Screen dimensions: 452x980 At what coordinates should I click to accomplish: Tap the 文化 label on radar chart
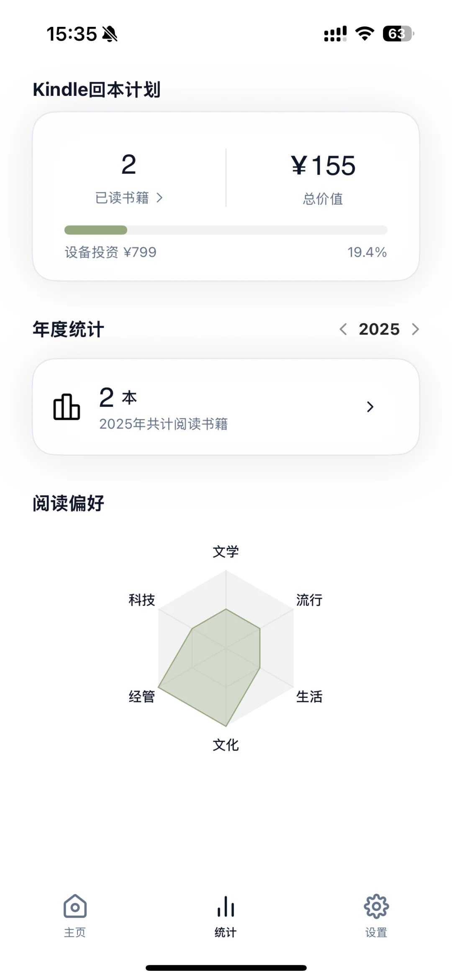(226, 745)
